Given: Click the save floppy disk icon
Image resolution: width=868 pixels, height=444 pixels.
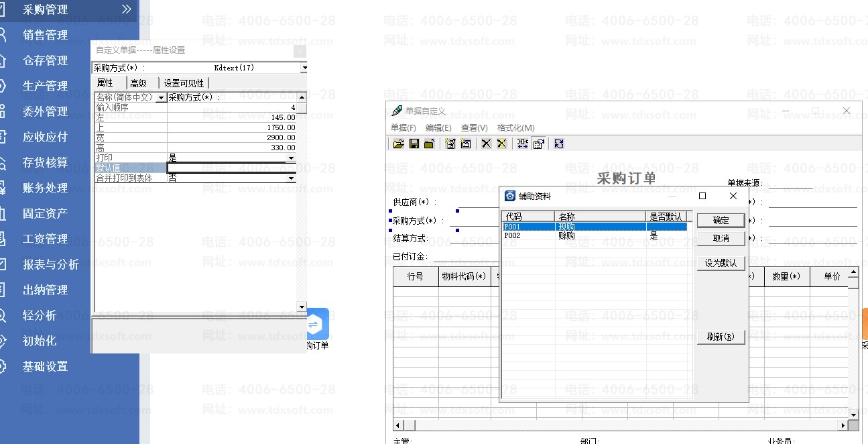Looking at the screenshot, I should point(414,144).
